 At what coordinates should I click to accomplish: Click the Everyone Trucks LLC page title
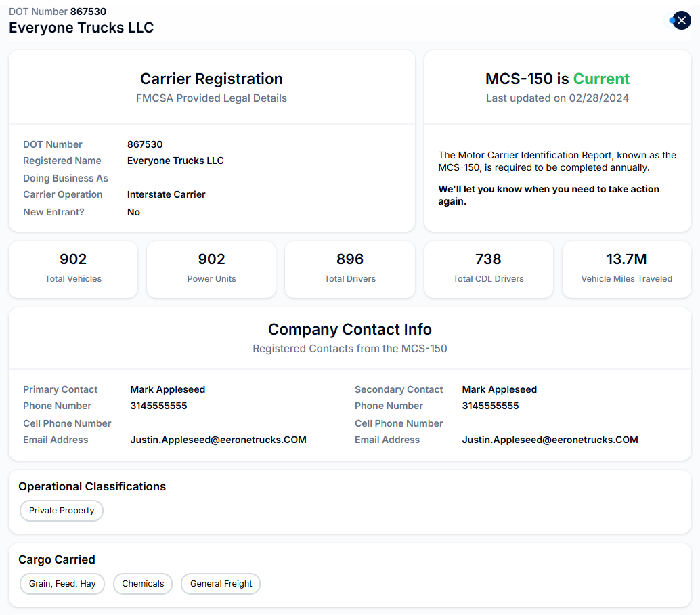pos(81,28)
